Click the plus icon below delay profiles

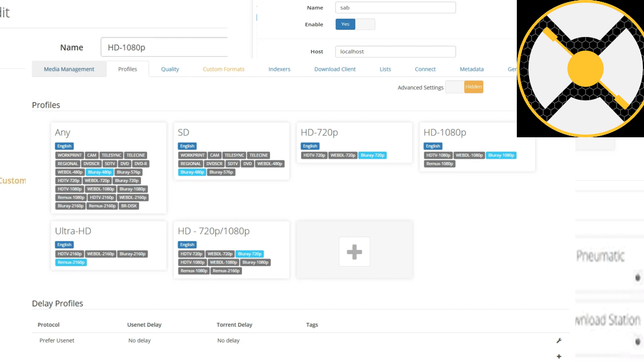(x=559, y=357)
